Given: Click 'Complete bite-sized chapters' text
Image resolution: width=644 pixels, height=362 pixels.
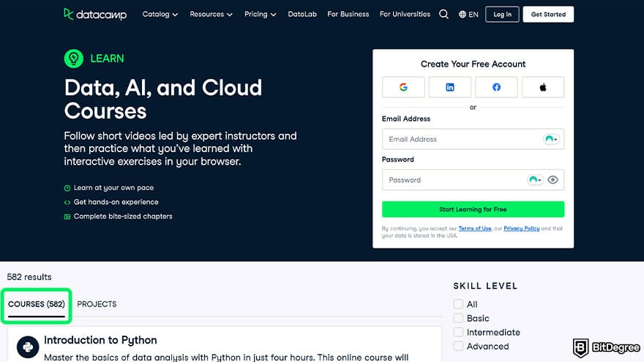Looking at the screenshot, I should pos(123,216).
